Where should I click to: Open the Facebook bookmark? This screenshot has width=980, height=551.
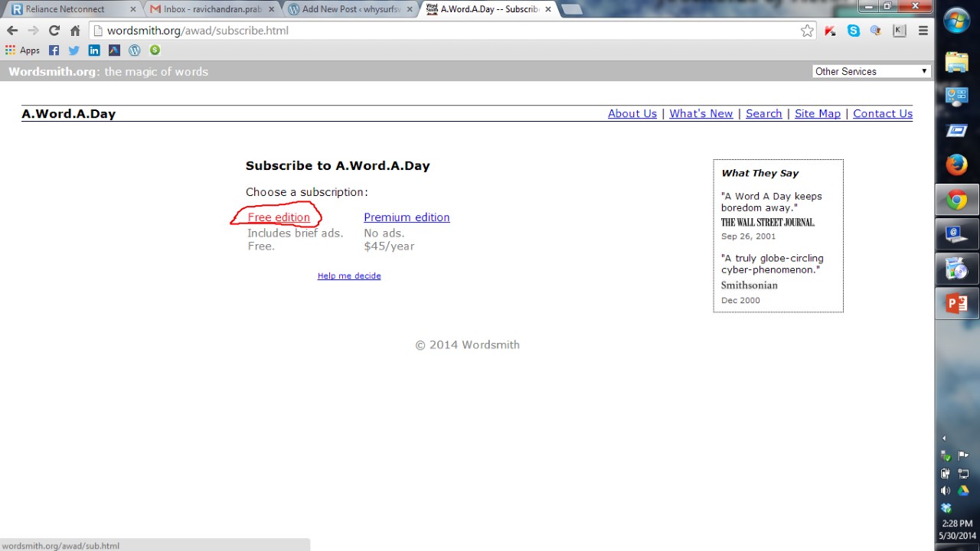(x=54, y=51)
